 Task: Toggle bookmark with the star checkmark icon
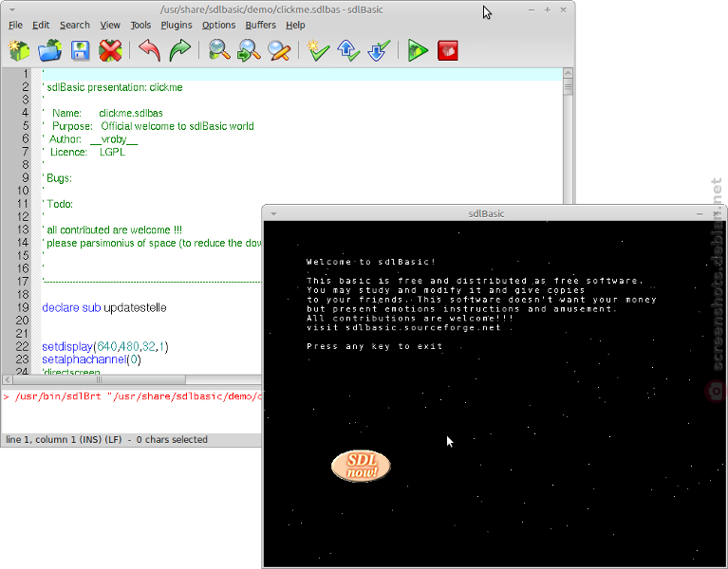[319, 50]
